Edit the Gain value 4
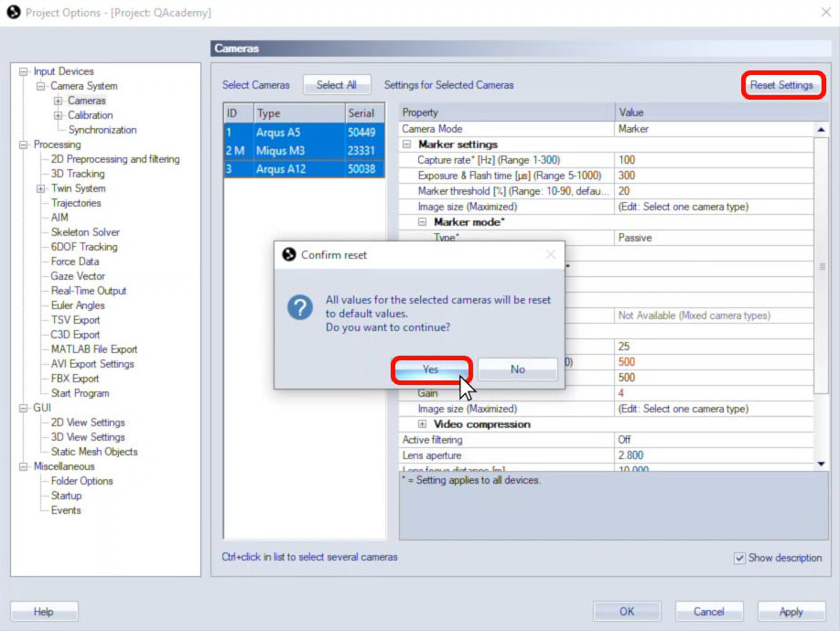Viewport: 840px width, 631px height. pos(714,393)
